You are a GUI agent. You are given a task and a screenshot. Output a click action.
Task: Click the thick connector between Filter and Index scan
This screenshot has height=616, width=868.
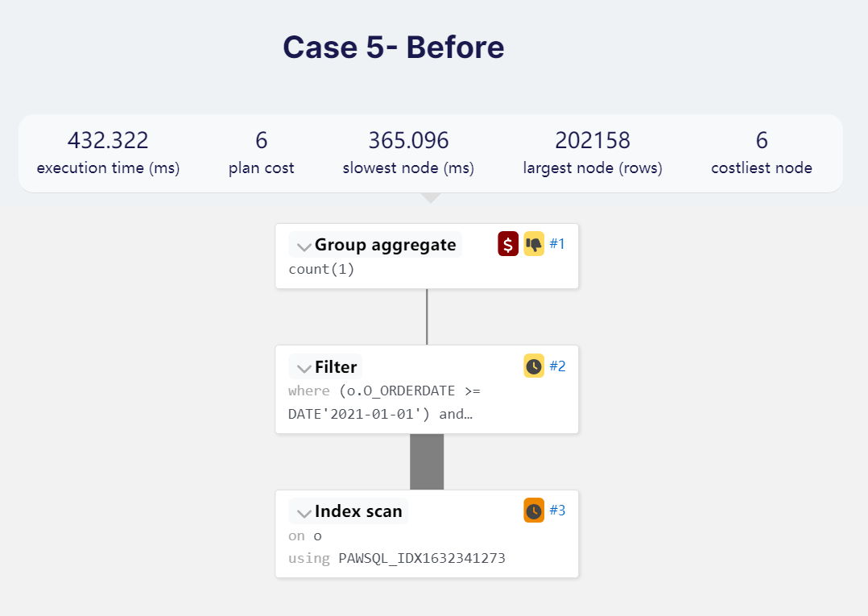427,461
